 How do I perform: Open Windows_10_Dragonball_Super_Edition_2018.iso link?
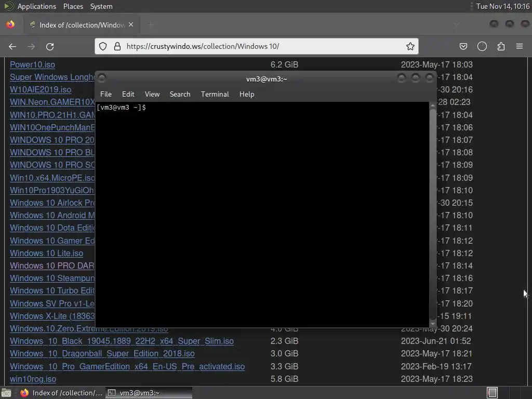(102, 353)
